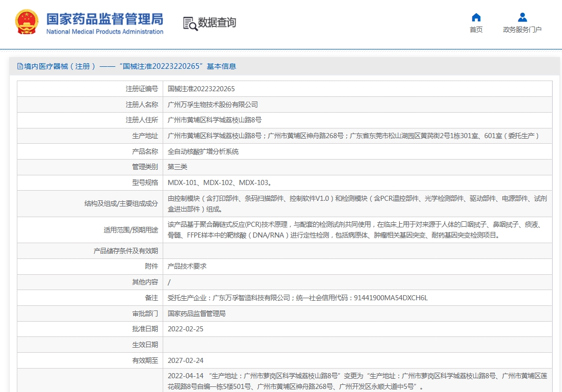Select expiry date 2027-02-24
This screenshot has height=392, width=562.
(185, 360)
